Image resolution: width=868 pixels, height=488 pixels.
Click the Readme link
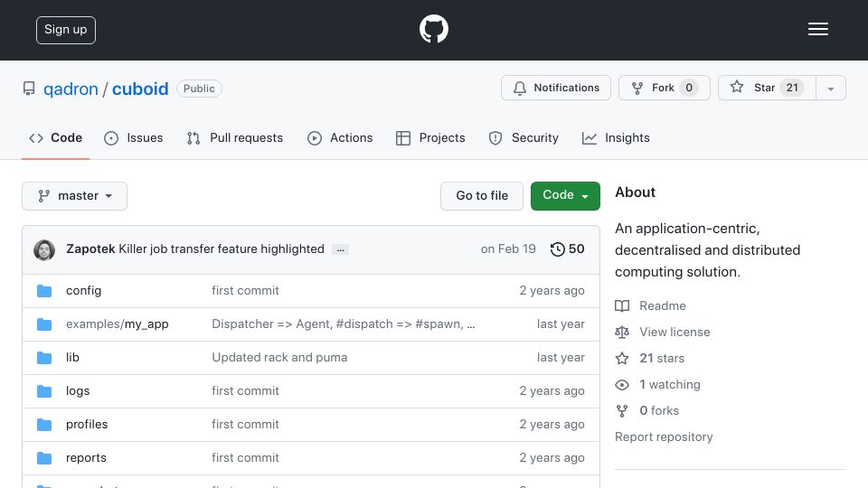click(x=663, y=306)
